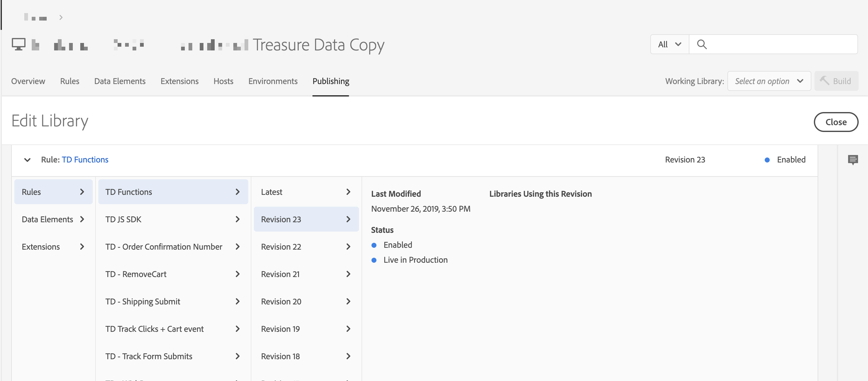Screen dimensions: 868x381
Task: Select Revision 20 in the list
Action: click(306, 301)
